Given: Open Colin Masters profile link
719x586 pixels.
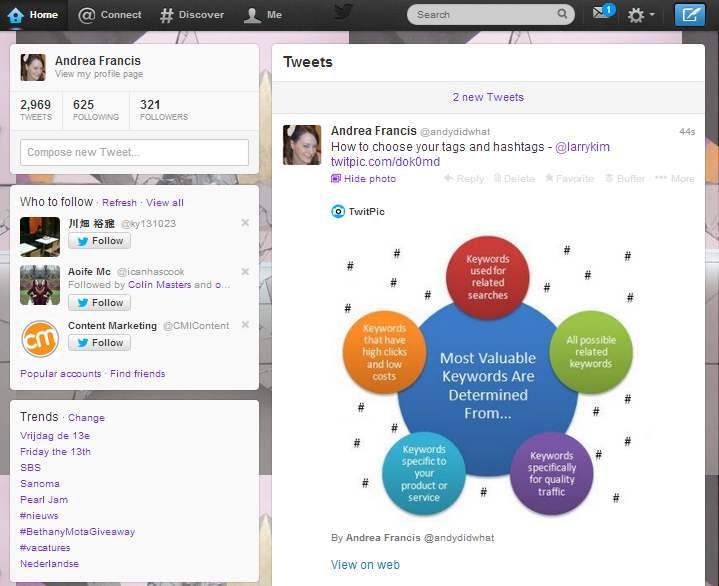Looking at the screenshot, I should coord(160,285).
